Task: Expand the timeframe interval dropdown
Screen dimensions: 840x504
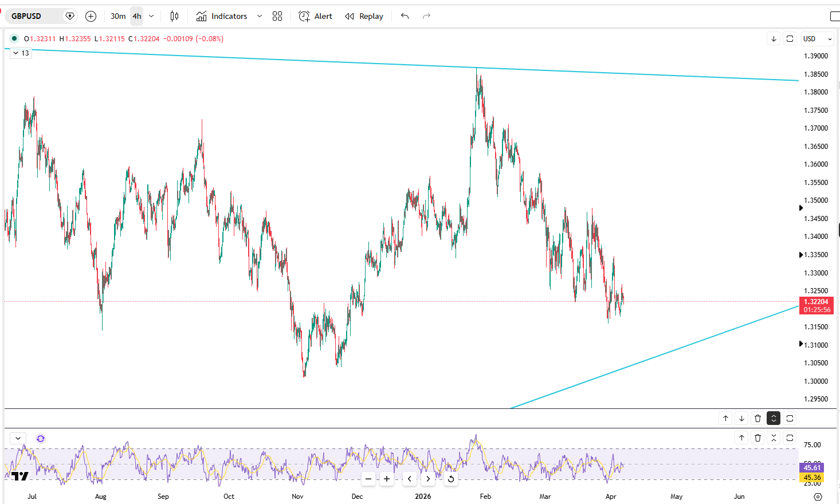Action: click(x=151, y=16)
